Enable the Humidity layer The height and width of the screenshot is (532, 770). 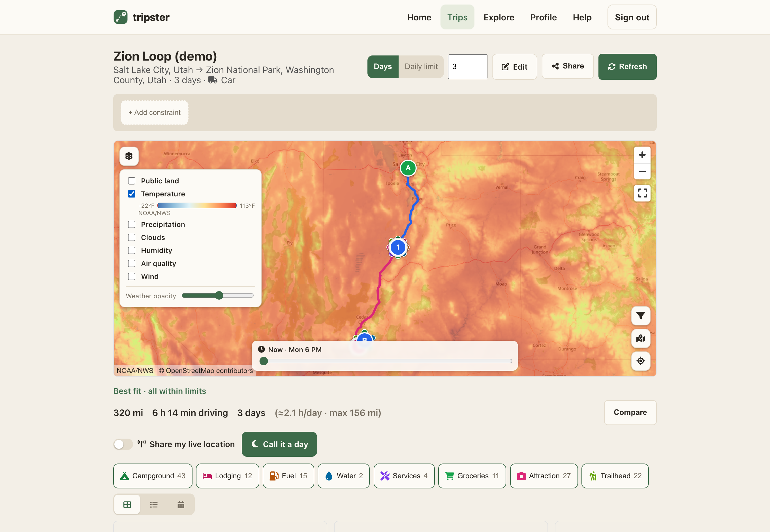pos(132,250)
